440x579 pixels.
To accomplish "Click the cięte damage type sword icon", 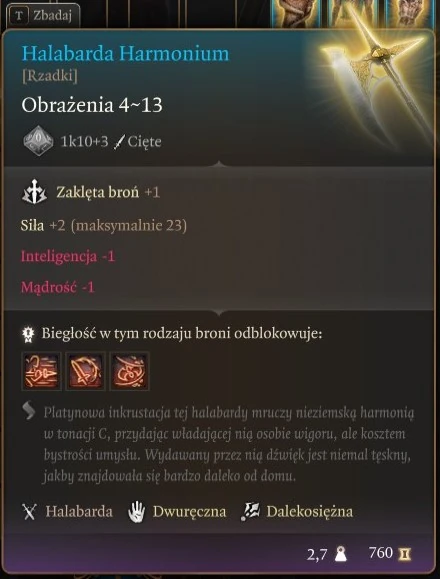I will 120,142.
